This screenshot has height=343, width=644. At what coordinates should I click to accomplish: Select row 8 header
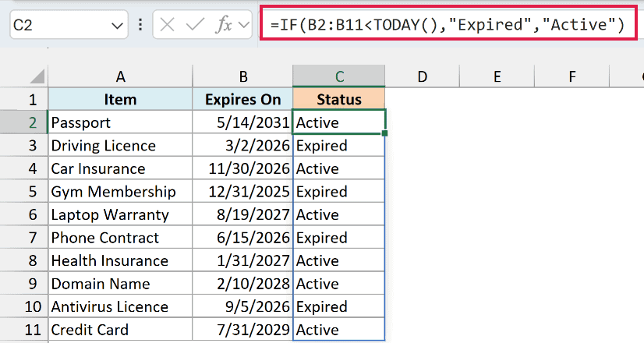coord(24,260)
